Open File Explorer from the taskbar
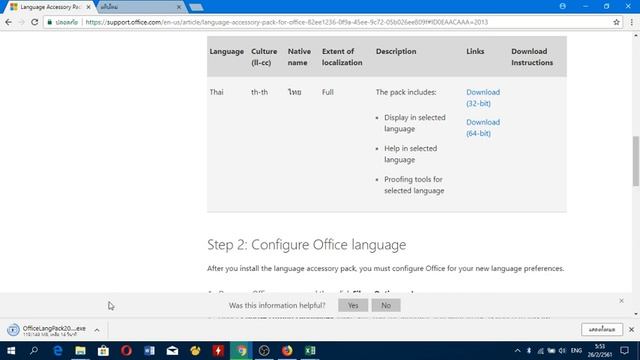Screen dimensions: 640x360 [x=80, y=351]
